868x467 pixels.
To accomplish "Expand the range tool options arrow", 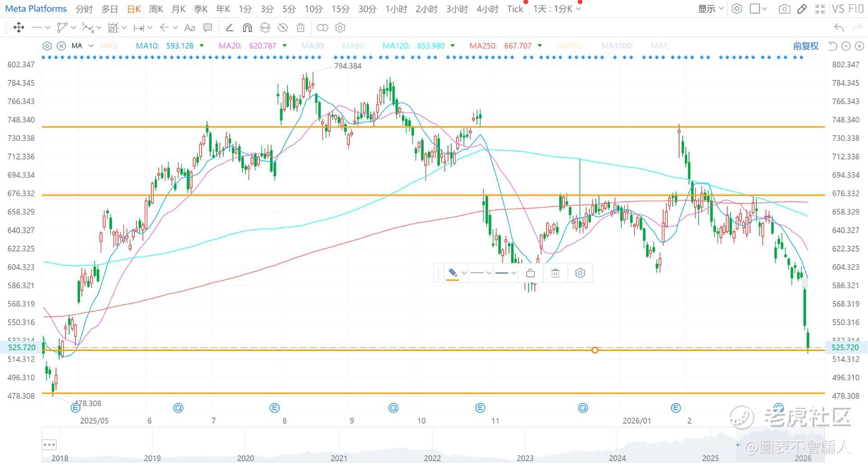I will coord(150,28).
